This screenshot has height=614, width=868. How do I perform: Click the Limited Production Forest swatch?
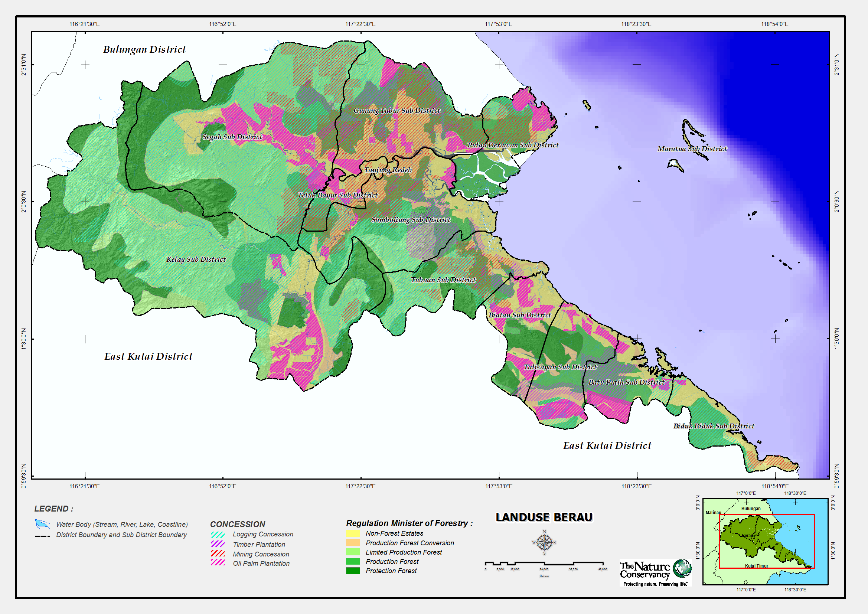tap(353, 552)
